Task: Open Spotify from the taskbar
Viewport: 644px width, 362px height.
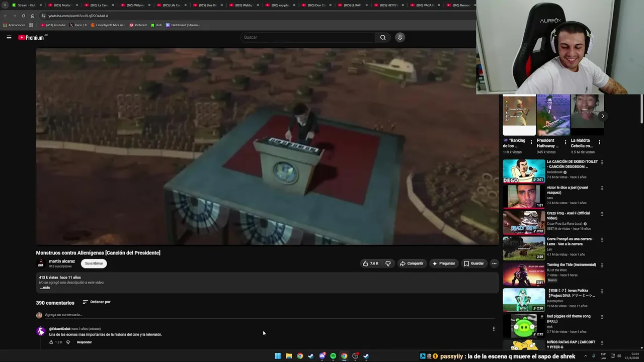Action: [333, 356]
